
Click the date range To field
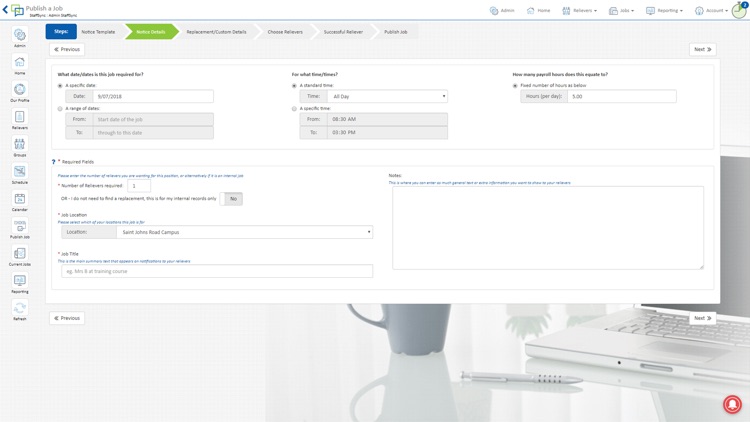click(153, 133)
